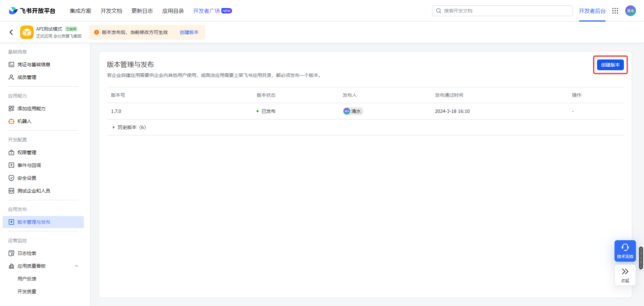Screen dimensions: 644x306
Task: Open the 机器人 sidebar item
Action: point(24,121)
